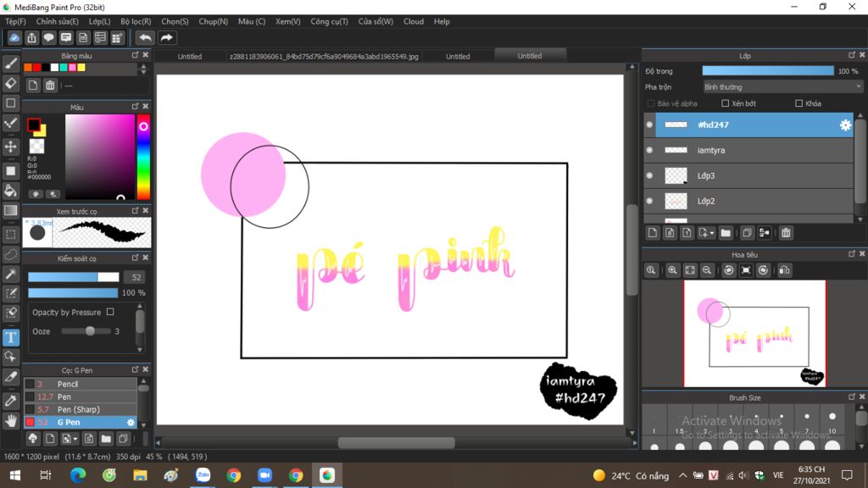868x488 pixels.
Task: Select the Hand pan tool
Action: (x=10, y=420)
